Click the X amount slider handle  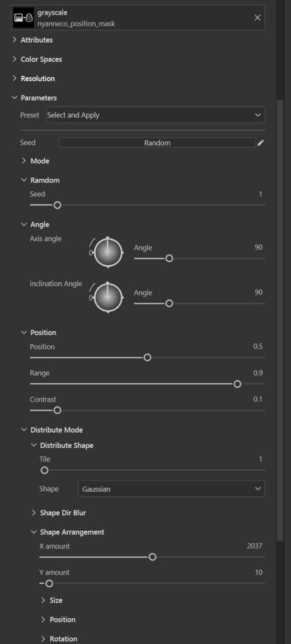point(152,557)
